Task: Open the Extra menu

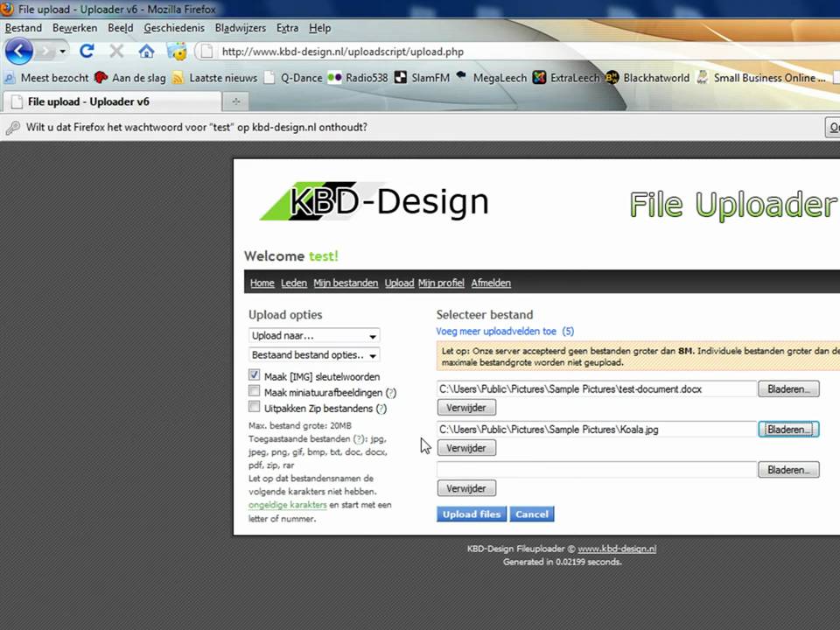Action: 287,28
